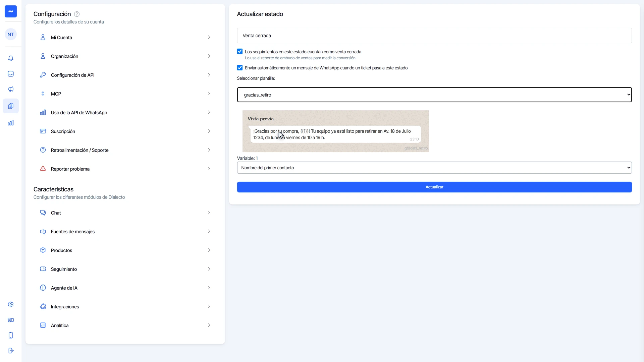
Task: Open the megaphone campaigns icon
Action: click(11, 89)
